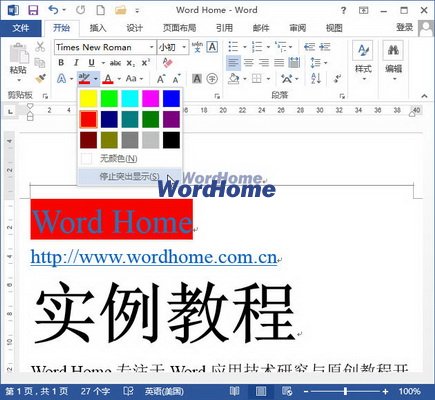
Task: Switch to the 设计 Design tab
Action: [x=134, y=28]
